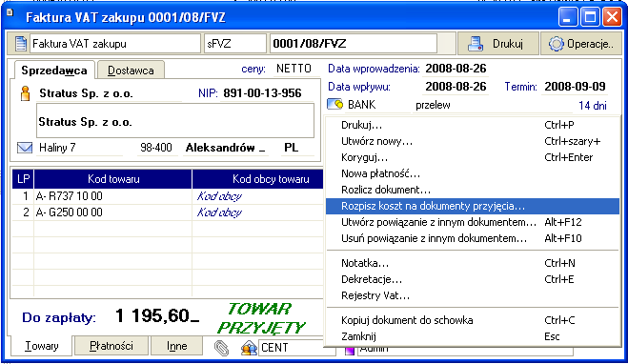Click the BANK payment icon
Screen dimensions: 628x364
tap(335, 104)
